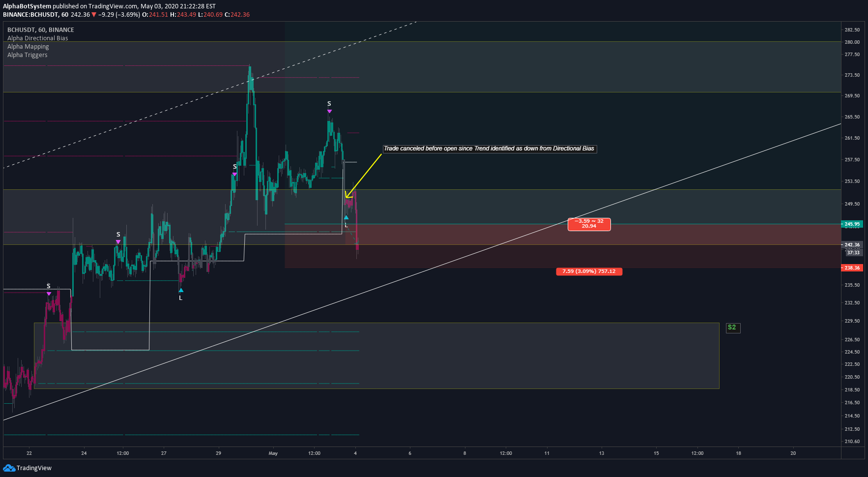
Task: Select the 'Alpha Directional Bias' indicator label
Action: pos(38,38)
